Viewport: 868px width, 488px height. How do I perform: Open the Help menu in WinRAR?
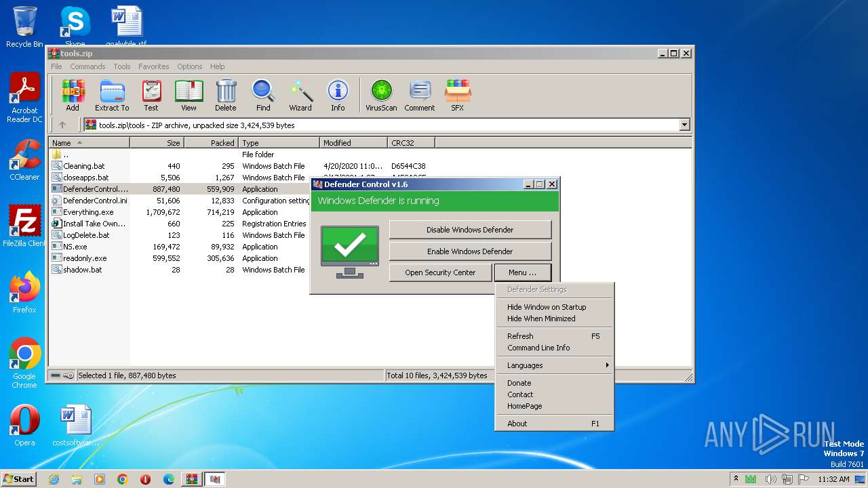pyautogui.click(x=217, y=66)
